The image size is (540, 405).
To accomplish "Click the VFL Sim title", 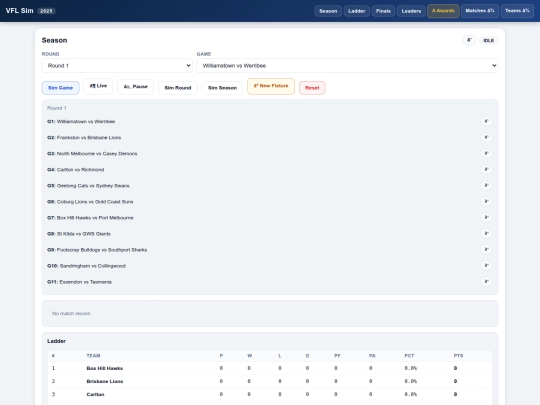I will pyautogui.click(x=20, y=11).
